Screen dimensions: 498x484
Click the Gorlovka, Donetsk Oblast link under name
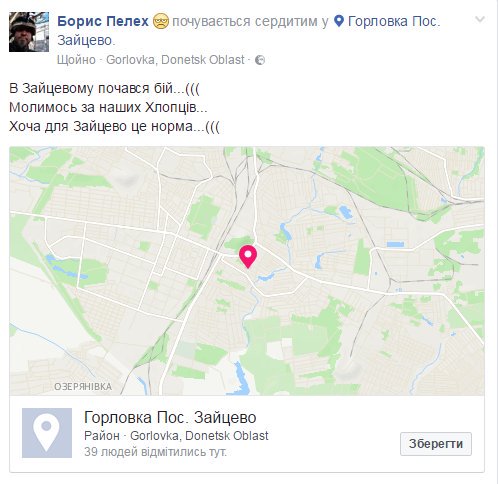[175, 60]
